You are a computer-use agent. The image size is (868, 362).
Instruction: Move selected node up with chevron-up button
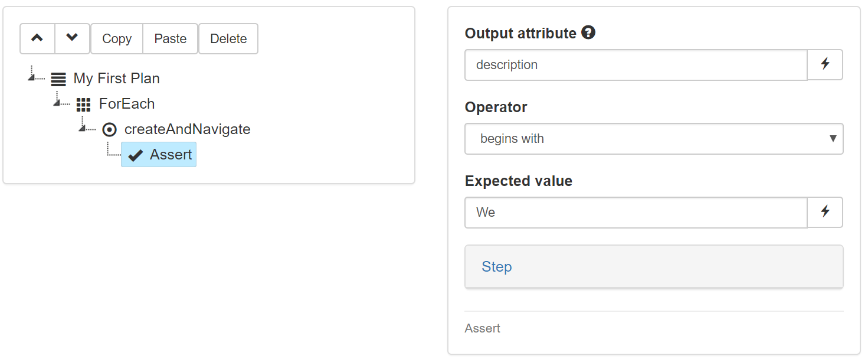(x=37, y=38)
